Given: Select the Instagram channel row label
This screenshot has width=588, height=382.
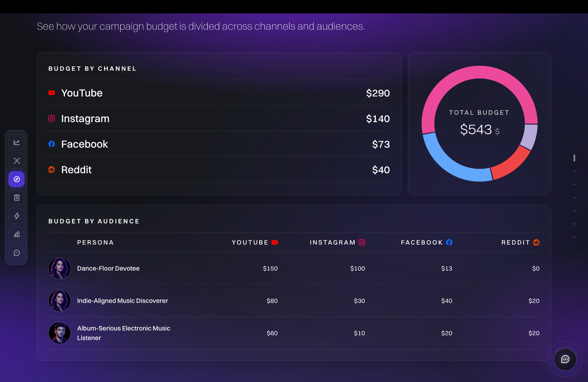Looking at the screenshot, I should tap(85, 119).
